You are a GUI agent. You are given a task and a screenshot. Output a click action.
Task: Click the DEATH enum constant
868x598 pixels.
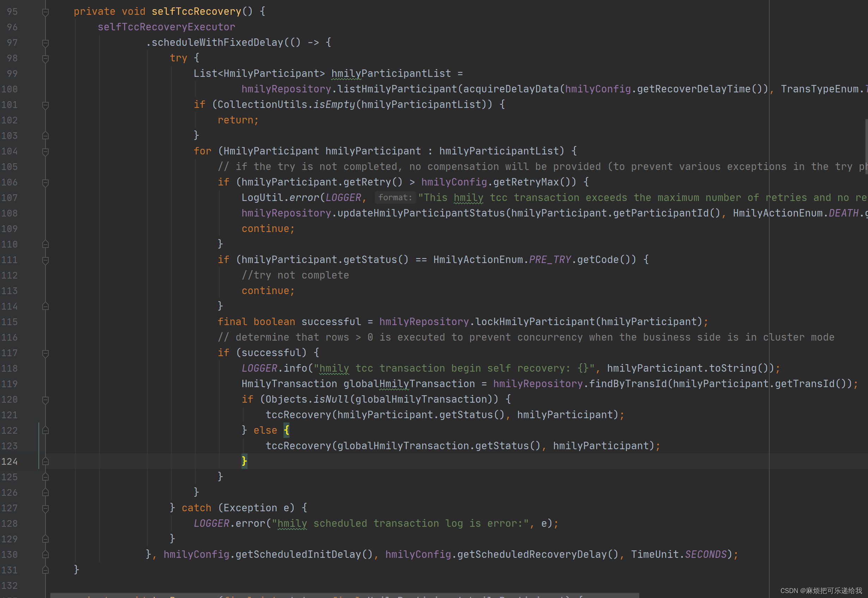click(x=844, y=213)
